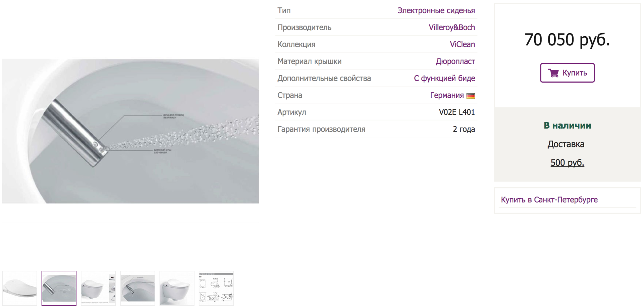Open the 500 руб. delivery link
Screen dimensions: 644x308
(x=567, y=163)
